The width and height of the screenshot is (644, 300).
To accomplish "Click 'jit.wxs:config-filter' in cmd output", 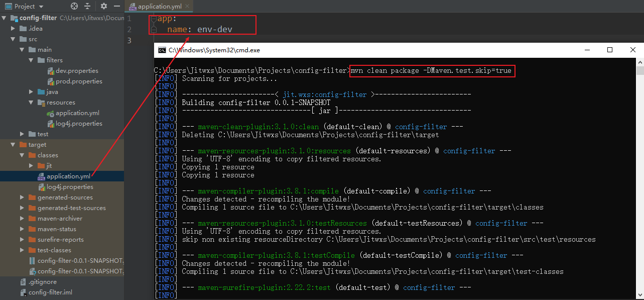I will 325,94.
